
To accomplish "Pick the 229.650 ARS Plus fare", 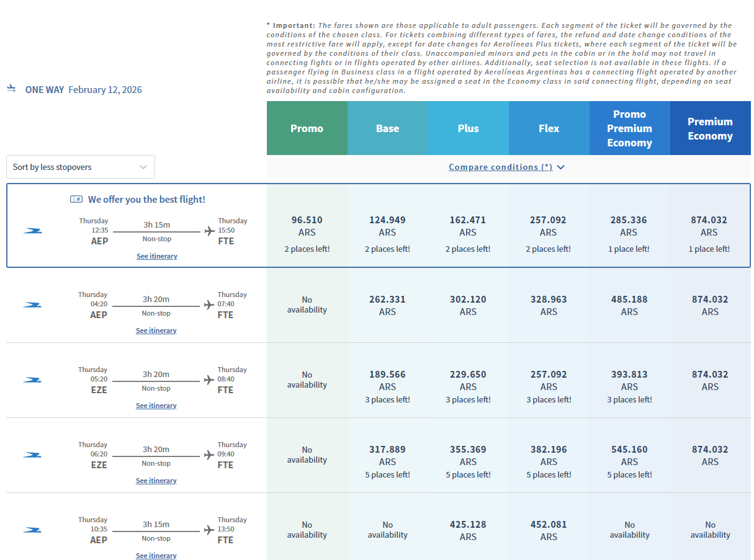I will coord(468,380).
